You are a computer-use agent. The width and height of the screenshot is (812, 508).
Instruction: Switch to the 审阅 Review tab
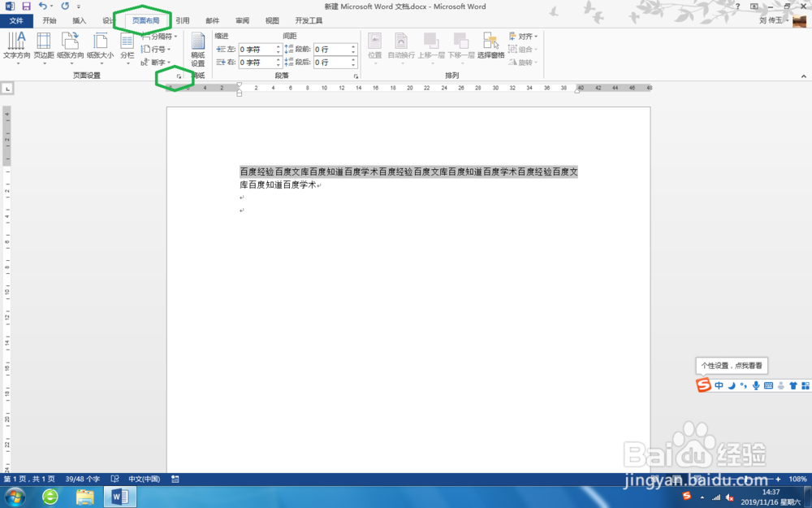(x=242, y=21)
